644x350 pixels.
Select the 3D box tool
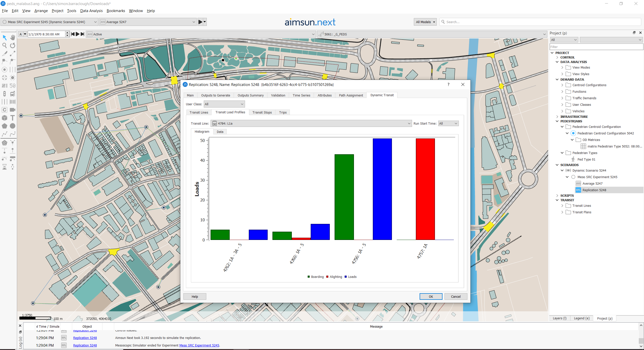[5, 118]
